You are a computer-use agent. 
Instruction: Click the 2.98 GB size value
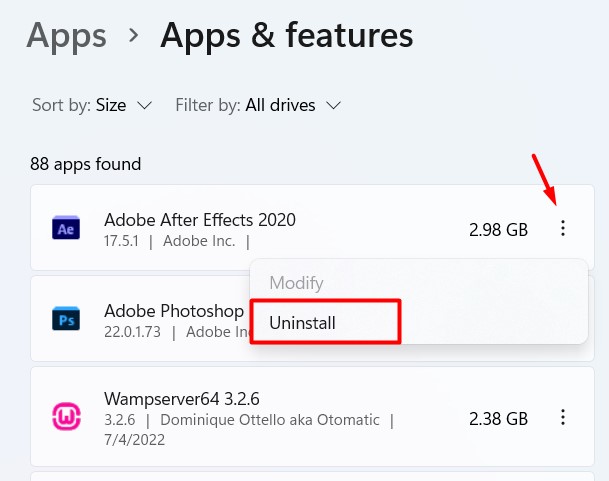pos(498,230)
